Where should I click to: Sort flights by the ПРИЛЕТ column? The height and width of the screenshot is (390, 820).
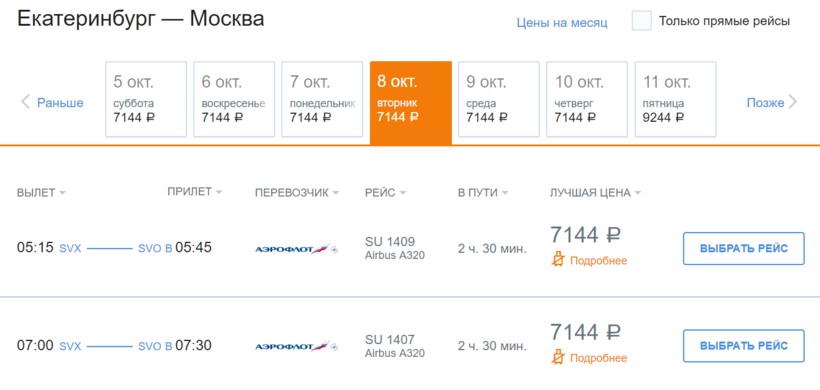[x=195, y=191]
